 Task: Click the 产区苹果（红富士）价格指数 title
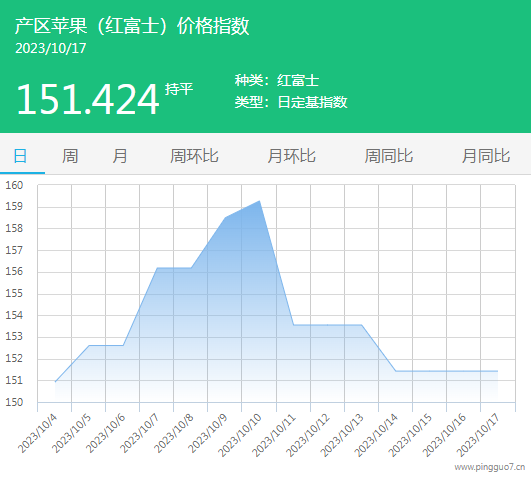(132, 26)
